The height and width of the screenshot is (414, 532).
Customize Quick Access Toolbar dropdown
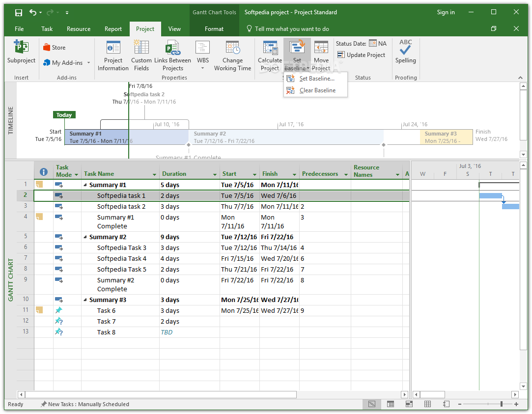pyautogui.click(x=67, y=13)
